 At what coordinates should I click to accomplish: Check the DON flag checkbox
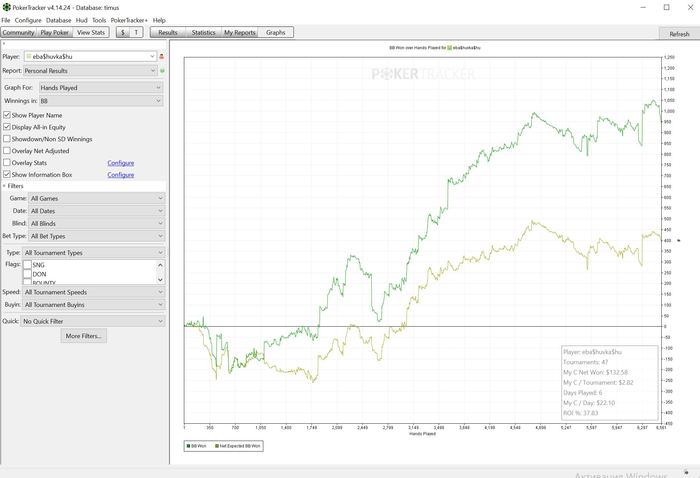tap(27, 274)
